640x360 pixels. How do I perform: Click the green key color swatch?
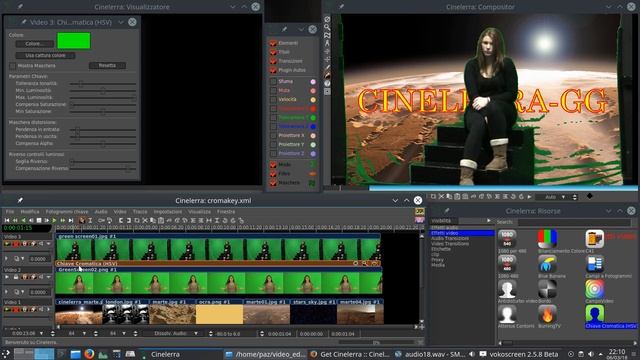73,41
